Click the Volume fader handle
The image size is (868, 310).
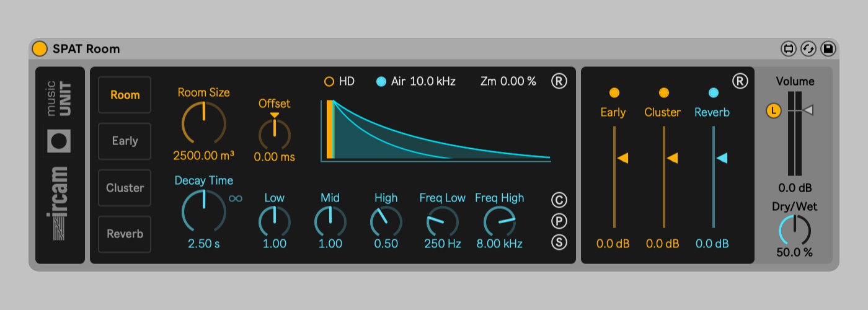click(x=808, y=111)
